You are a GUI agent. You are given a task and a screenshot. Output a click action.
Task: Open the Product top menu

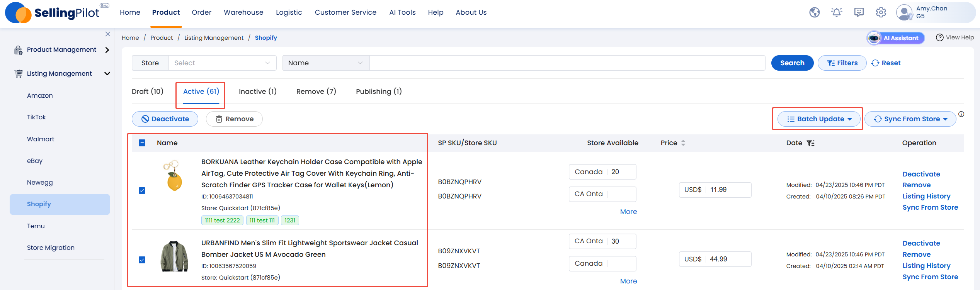point(166,12)
